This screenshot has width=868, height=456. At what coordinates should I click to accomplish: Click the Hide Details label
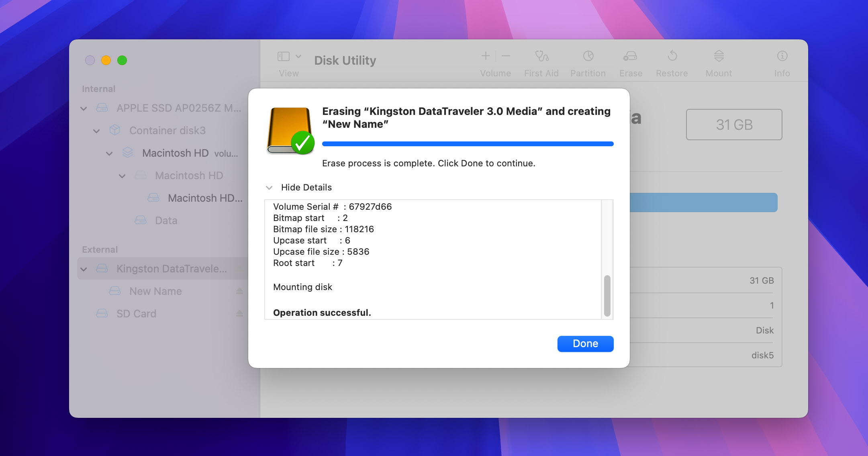point(306,187)
